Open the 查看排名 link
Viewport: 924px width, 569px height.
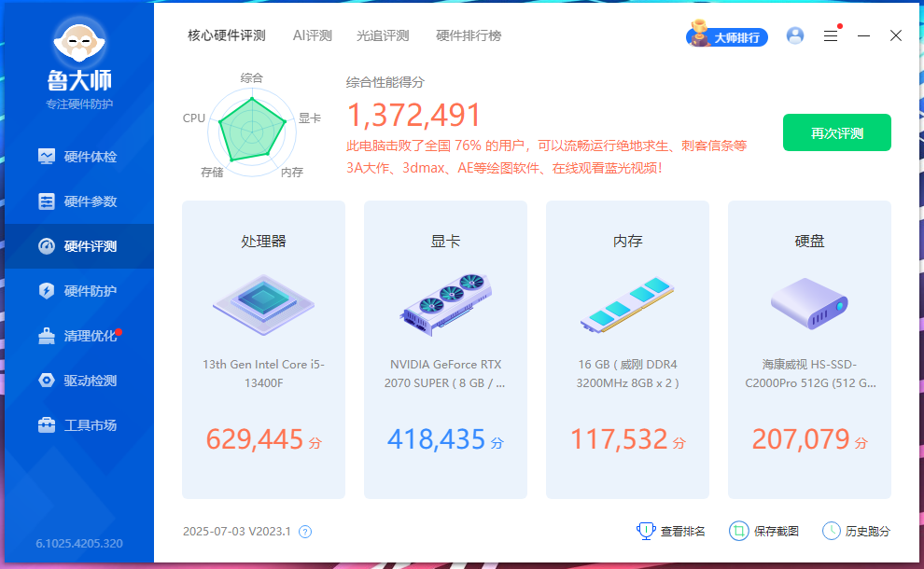click(x=671, y=532)
